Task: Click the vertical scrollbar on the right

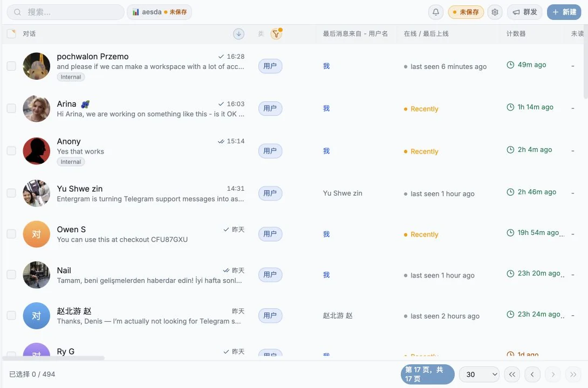Action: (x=585, y=62)
